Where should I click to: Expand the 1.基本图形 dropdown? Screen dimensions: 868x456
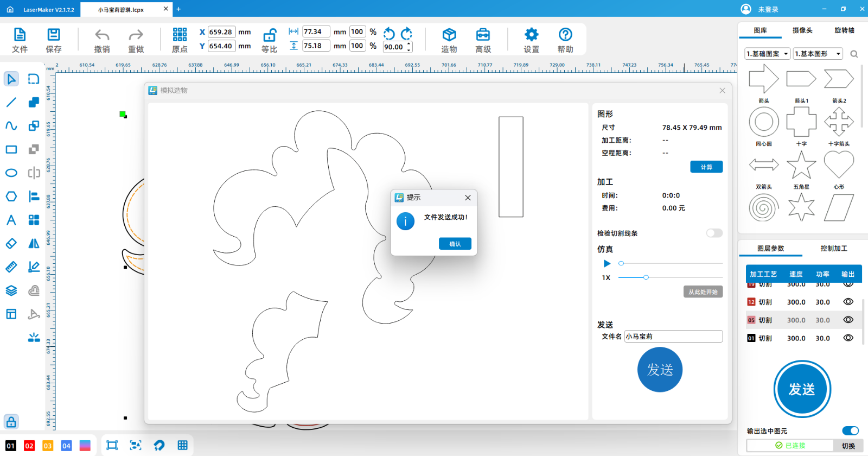818,54
